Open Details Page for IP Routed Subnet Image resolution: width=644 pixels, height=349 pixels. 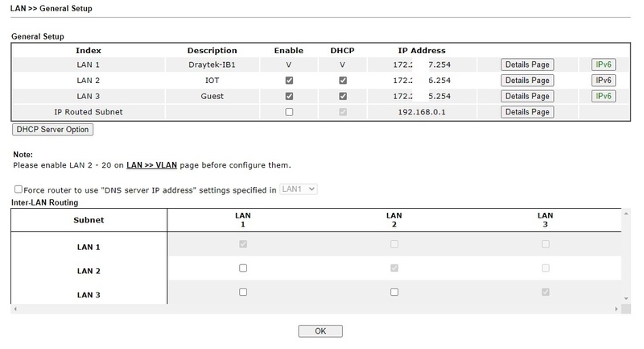point(527,112)
